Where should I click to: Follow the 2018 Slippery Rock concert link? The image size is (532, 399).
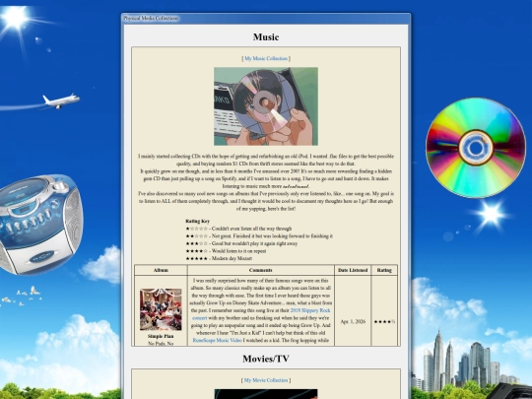coord(261,314)
